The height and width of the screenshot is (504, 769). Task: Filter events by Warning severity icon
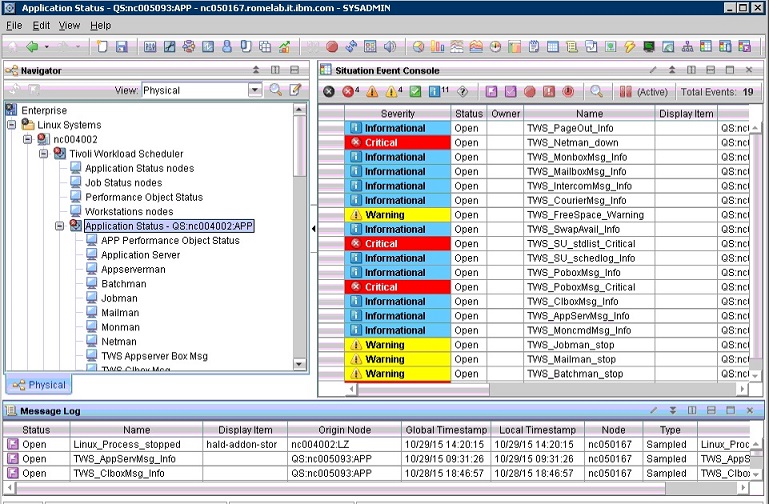(393, 91)
